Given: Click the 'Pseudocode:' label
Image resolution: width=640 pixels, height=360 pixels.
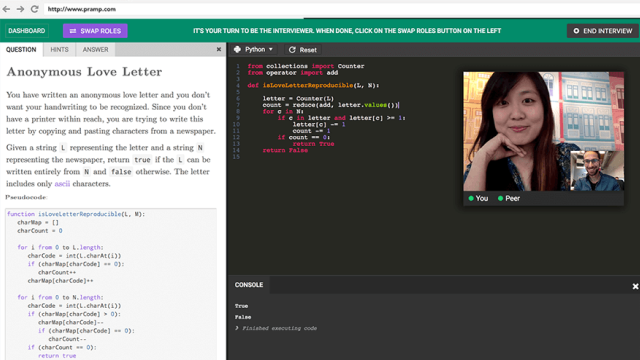Looking at the screenshot, I should point(26,197).
